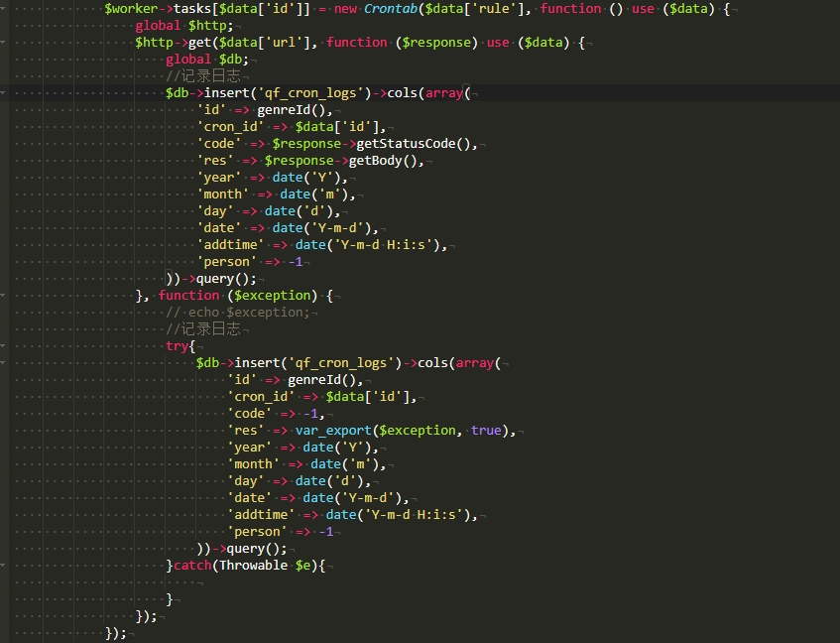
Task: Collapse the $db->insert block inside the try statement
Action: click(x=3, y=363)
